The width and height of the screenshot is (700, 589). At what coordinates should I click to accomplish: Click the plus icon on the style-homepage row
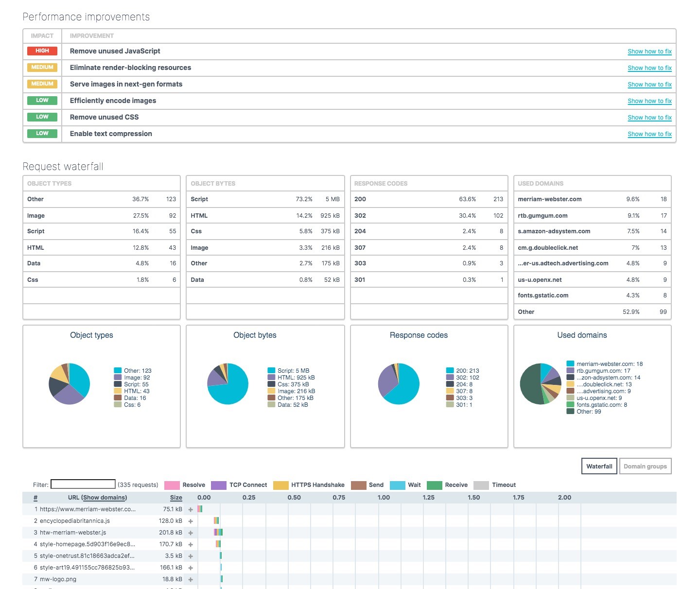click(191, 544)
